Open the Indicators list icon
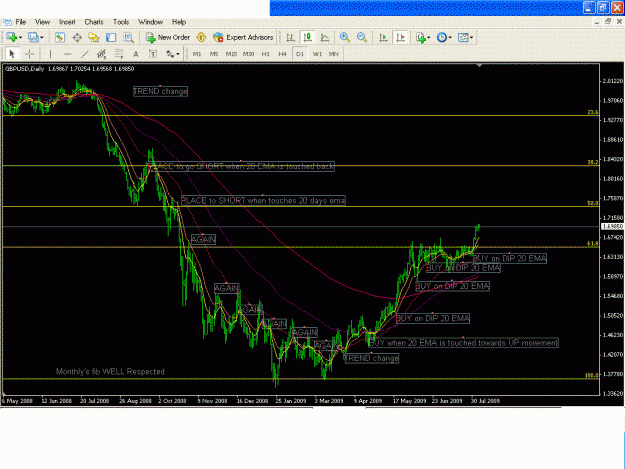 pyautogui.click(x=421, y=37)
